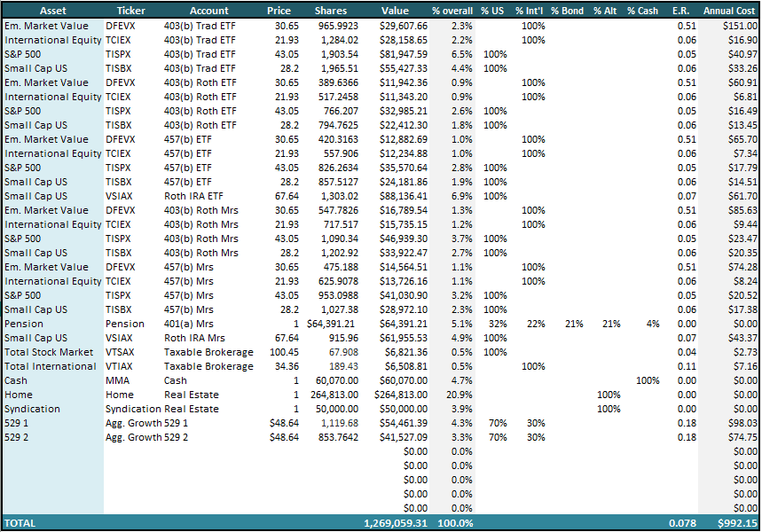Select the Value column header
Screen dimensions: 762x532
pos(395,11)
